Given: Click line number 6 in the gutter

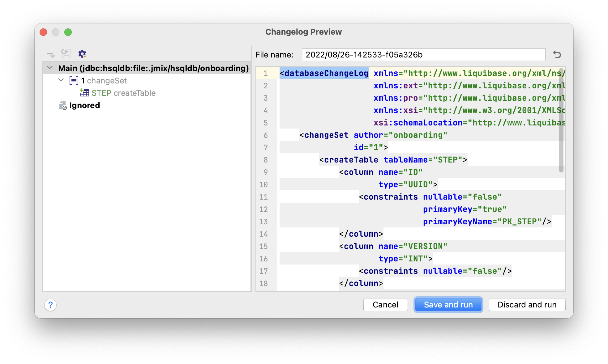Looking at the screenshot, I should click(265, 135).
